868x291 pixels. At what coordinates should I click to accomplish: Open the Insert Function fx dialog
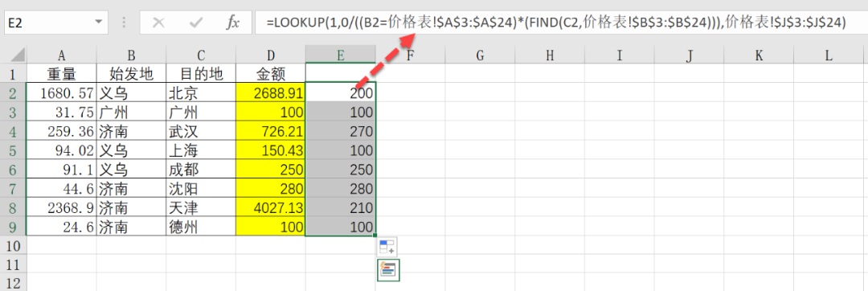(233, 23)
